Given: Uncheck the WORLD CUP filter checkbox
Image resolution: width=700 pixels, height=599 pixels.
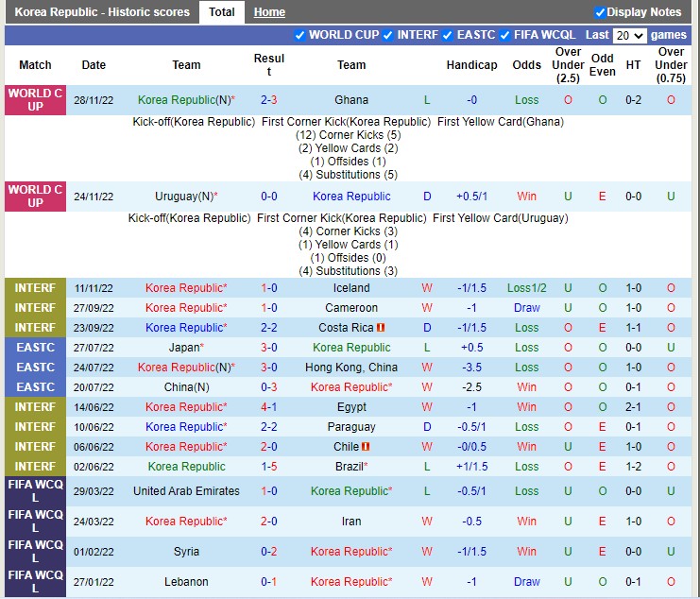Looking at the screenshot, I should [300, 35].
